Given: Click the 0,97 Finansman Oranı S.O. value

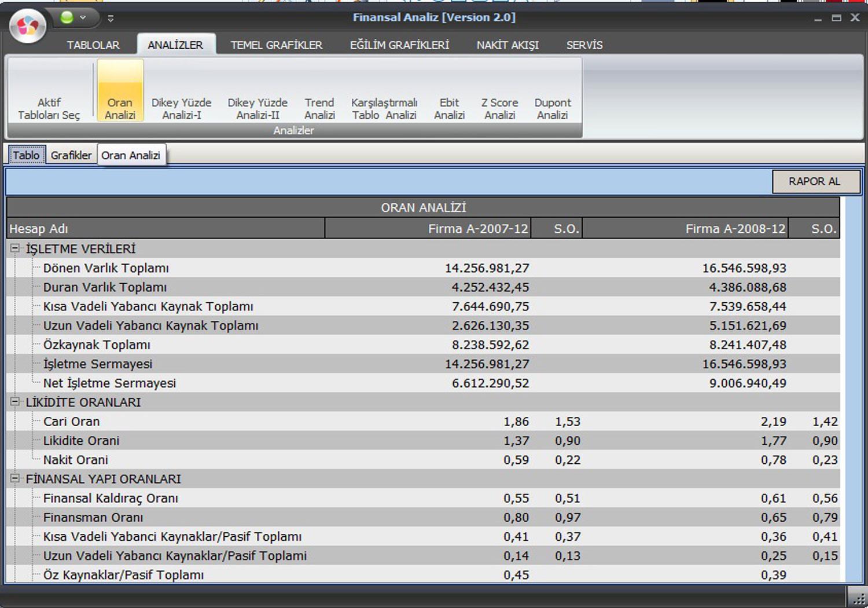Looking at the screenshot, I should (568, 517).
